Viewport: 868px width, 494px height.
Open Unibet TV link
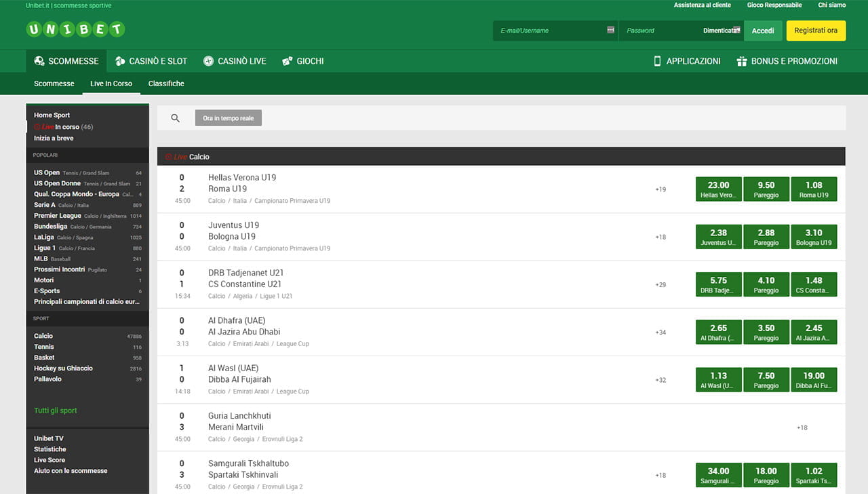(x=49, y=438)
